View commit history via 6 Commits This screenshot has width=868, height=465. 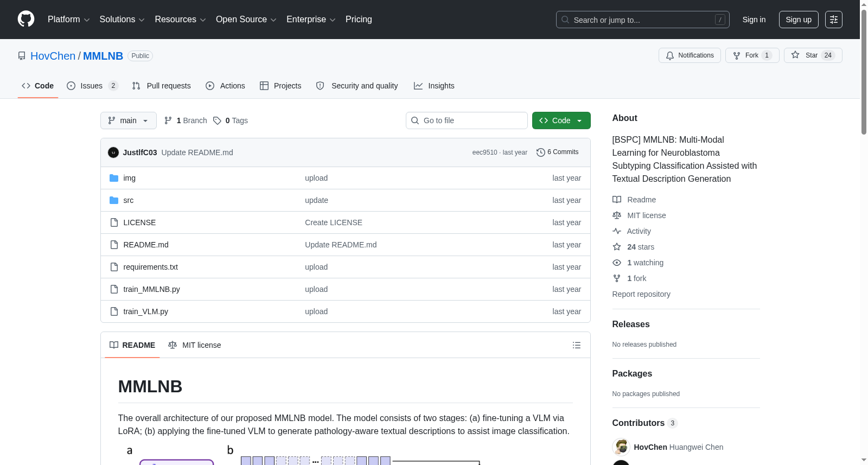[558, 152]
